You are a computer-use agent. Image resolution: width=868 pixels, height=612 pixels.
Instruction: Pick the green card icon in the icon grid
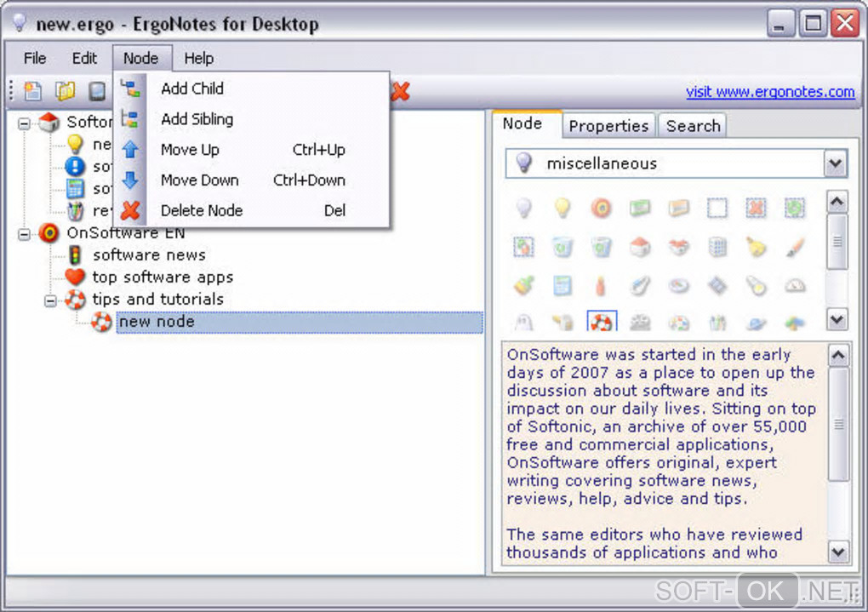pyautogui.click(x=640, y=208)
